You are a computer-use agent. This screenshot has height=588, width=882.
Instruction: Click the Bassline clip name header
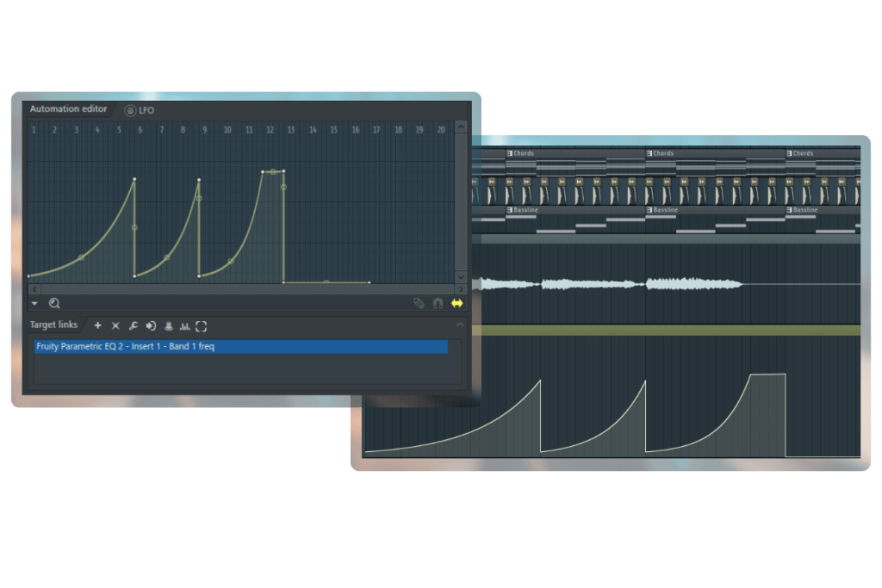[524, 209]
